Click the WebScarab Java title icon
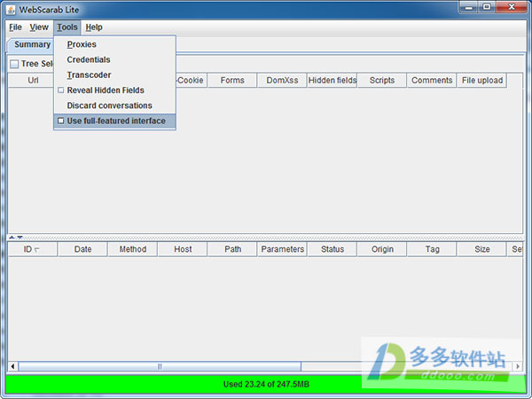This screenshot has height=399, width=532. coord(11,10)
